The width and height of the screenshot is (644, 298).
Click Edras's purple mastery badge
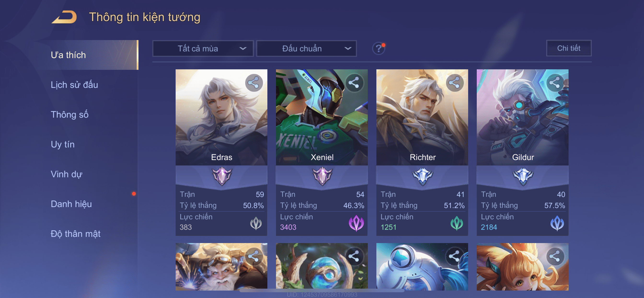pyautogui.click(x=222, y=176)
